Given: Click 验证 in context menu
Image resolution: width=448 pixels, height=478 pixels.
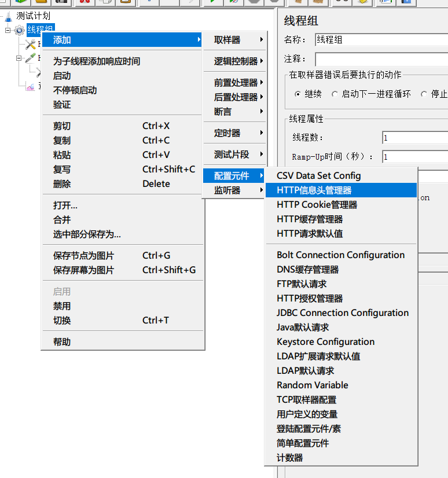Looking at the screenshot, I should pyautogui.click(x=122, y=105).
